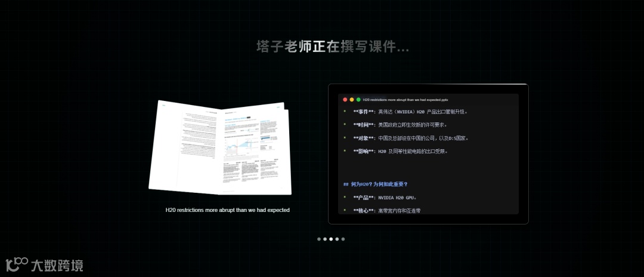This screenshot has height=277, width=644.
Task: Select the fifth pagination dot
Action: [x=343, y=239]
